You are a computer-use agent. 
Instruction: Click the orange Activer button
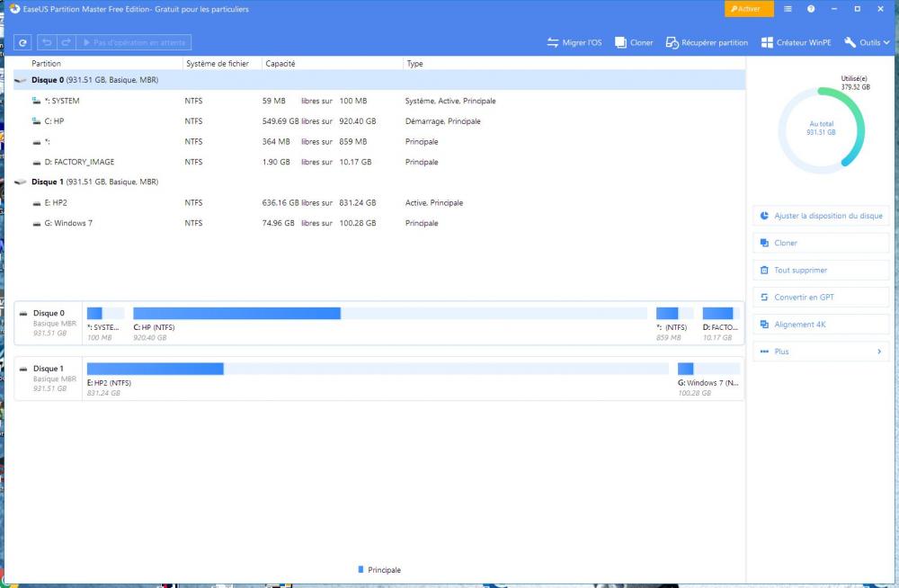tap(749, 9)
